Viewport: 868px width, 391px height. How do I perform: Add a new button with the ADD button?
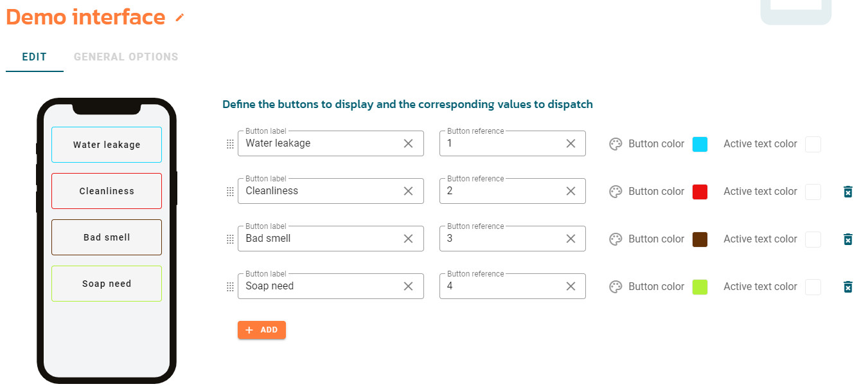pos(261,330)
